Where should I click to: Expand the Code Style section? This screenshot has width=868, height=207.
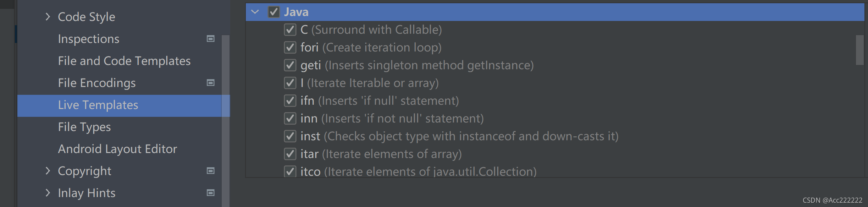point(48,17)
